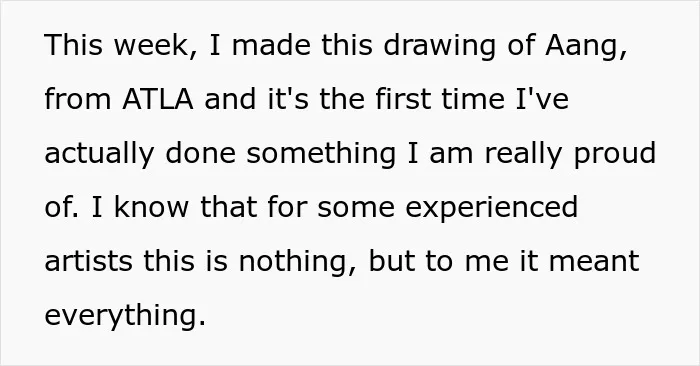
Task: Click the word "really"
Action: (x=523, y=154)
